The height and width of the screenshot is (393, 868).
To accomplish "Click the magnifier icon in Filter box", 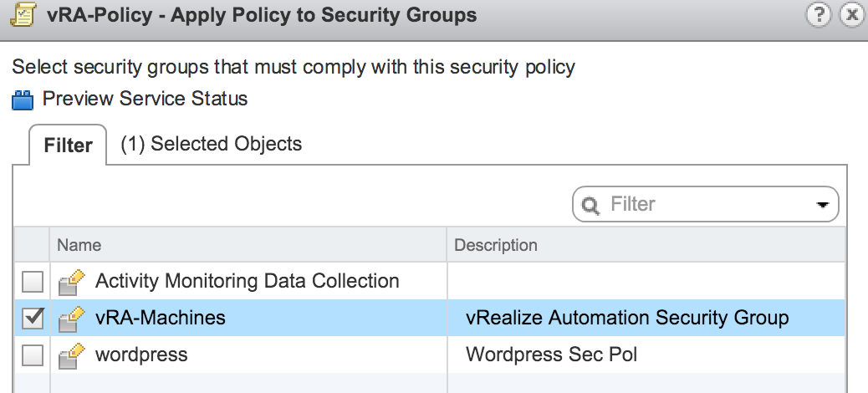I will 591,205.
